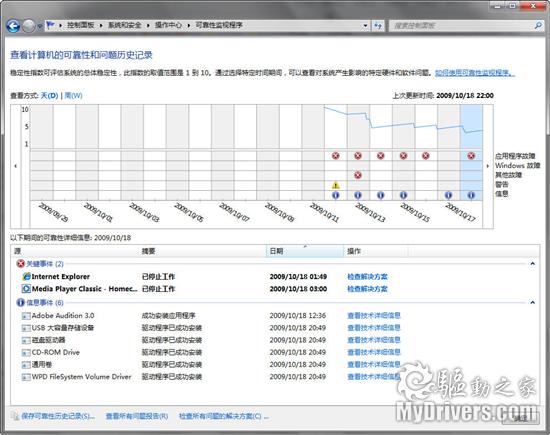Select the WPD FileSystem Volume Driver row

275,377
